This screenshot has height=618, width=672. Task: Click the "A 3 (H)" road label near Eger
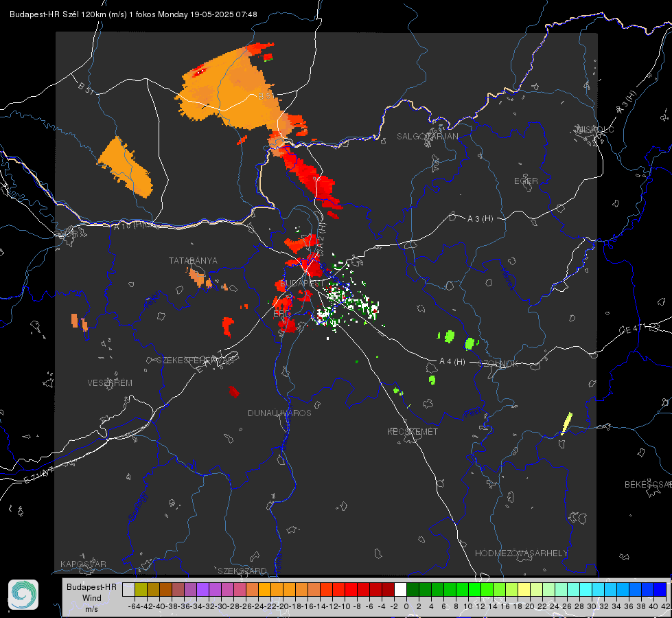point(480,219)
